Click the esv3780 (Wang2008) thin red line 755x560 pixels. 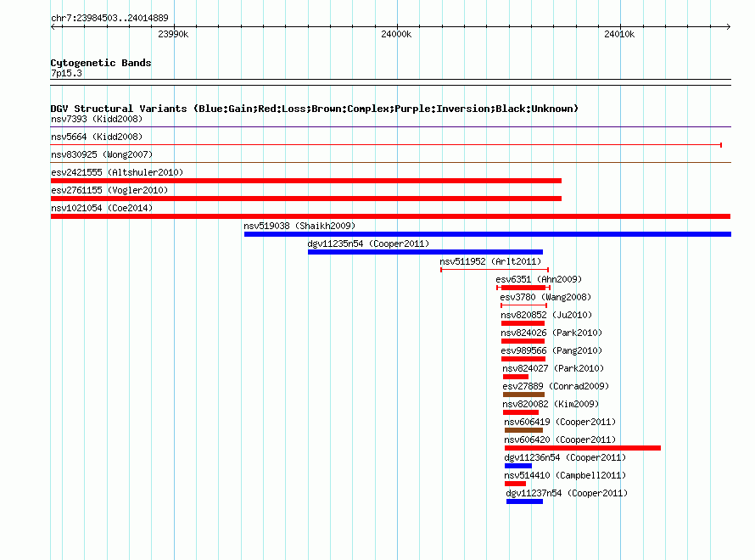tap(523, 305)
